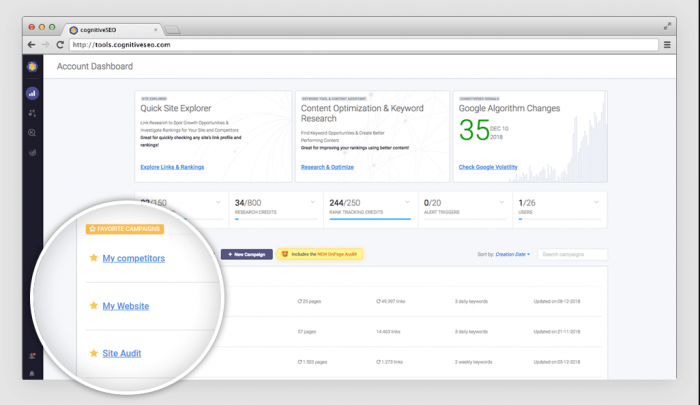Click the browser forward arrow
Screen dimensions: 700x405
pos(46,45)
